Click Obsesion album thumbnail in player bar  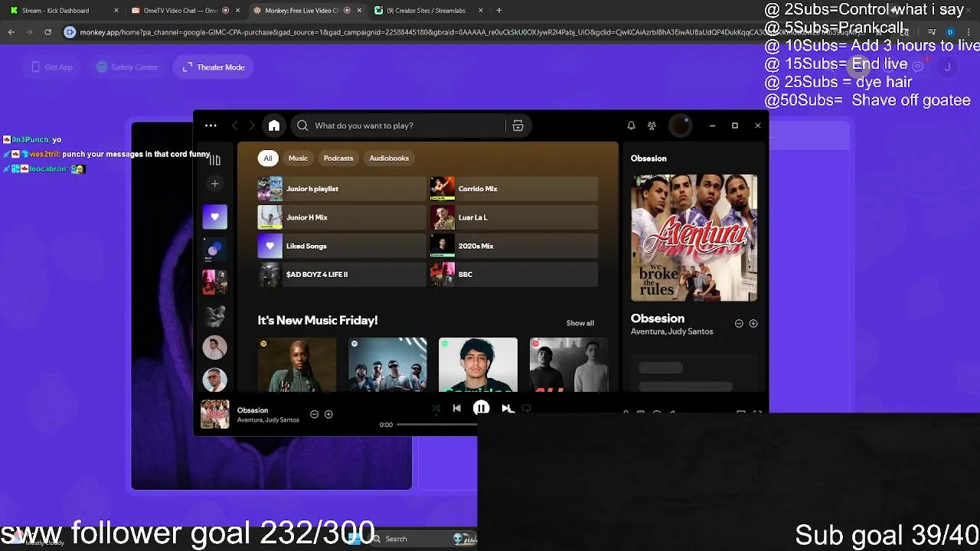coord(214,414)
